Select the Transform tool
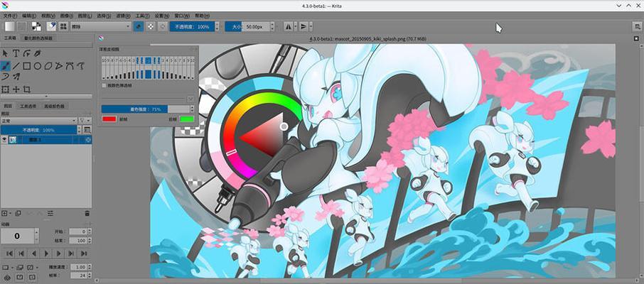The width and height of the screenshot is (644, 284). pos(6,89)
